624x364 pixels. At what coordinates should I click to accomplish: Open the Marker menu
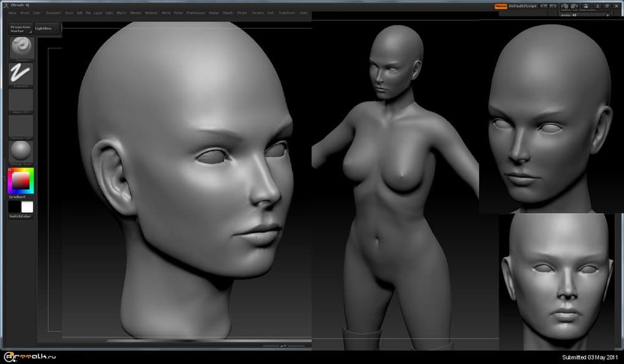tap(135, 13)
